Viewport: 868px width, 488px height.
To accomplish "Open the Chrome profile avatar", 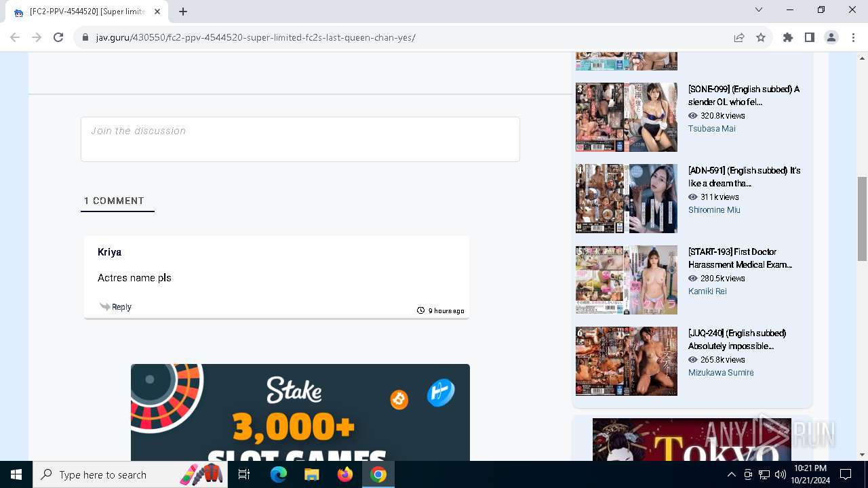I will click(831, 37).
